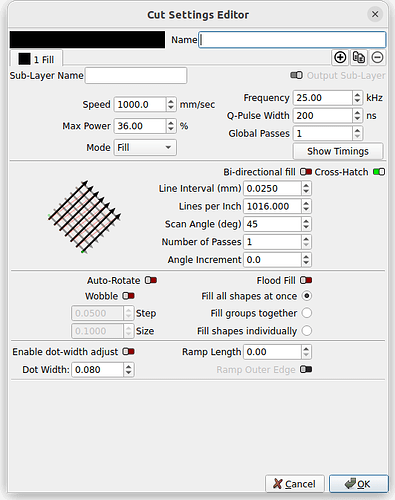Adjust the Q-Pulse Width spinner arrows
395x500 pixels.
point(357,116)
